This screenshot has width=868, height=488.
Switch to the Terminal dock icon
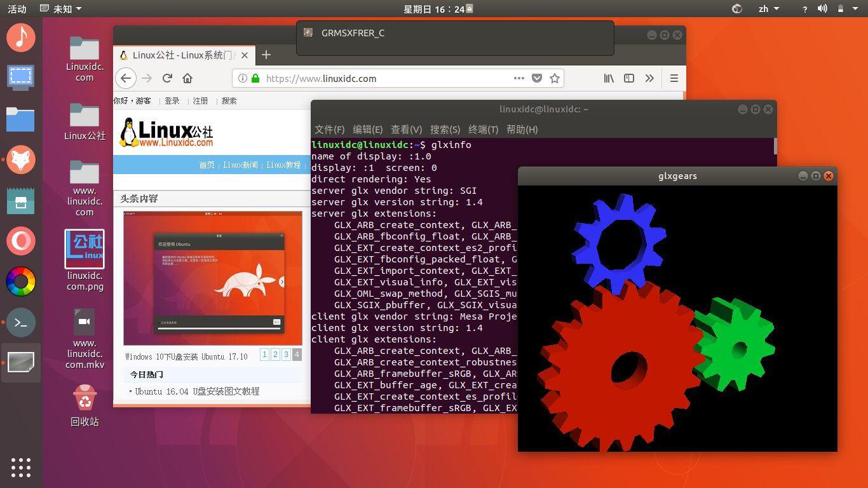point(21,322)
